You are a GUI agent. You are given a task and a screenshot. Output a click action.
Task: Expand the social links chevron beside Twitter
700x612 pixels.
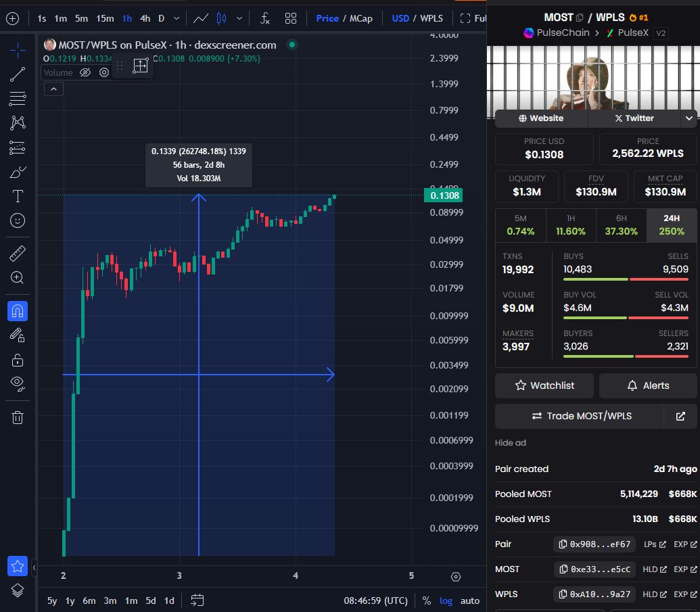coord(689,118)
